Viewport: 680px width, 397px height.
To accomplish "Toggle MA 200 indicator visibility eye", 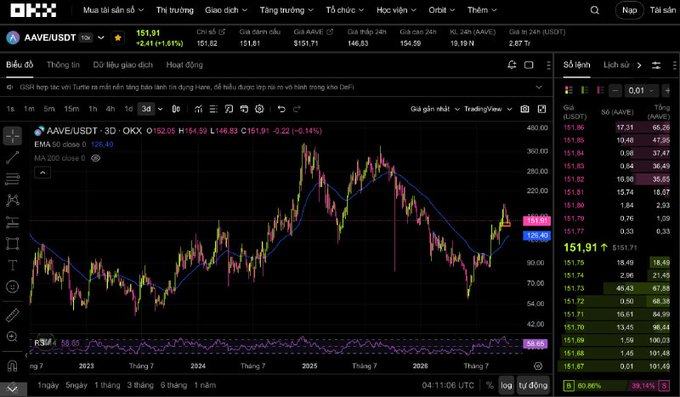I will click(x=96, y=158).
